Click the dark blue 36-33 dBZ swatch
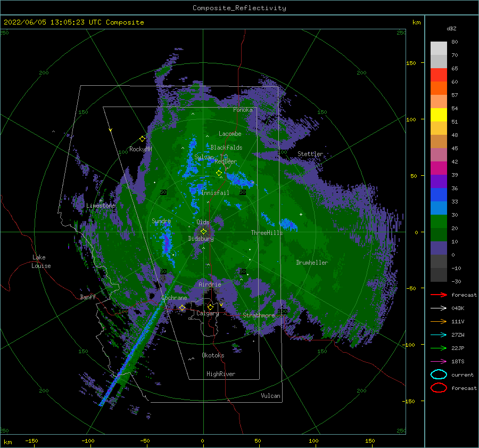Image resolution: width=479 pixels, height=448 pixels. point(439,195)
